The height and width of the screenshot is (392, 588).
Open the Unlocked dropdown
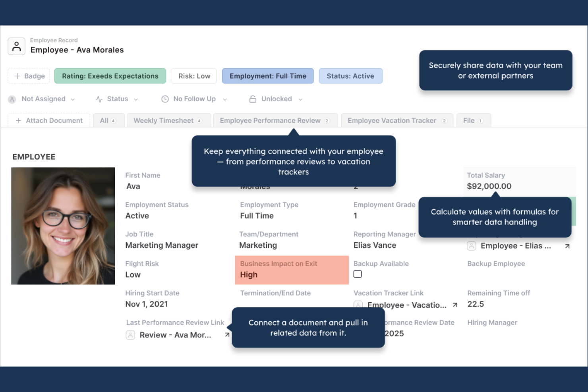click(x=300, y=99)
